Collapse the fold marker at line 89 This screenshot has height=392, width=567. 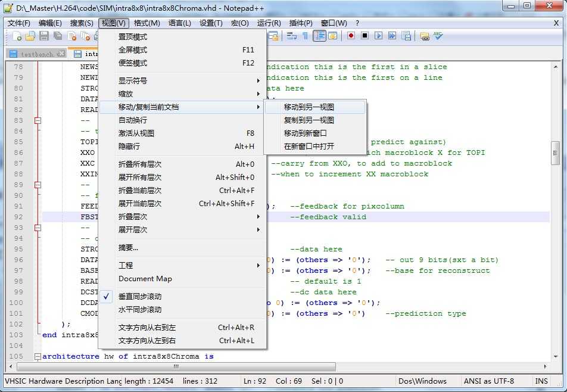[38, 185]
